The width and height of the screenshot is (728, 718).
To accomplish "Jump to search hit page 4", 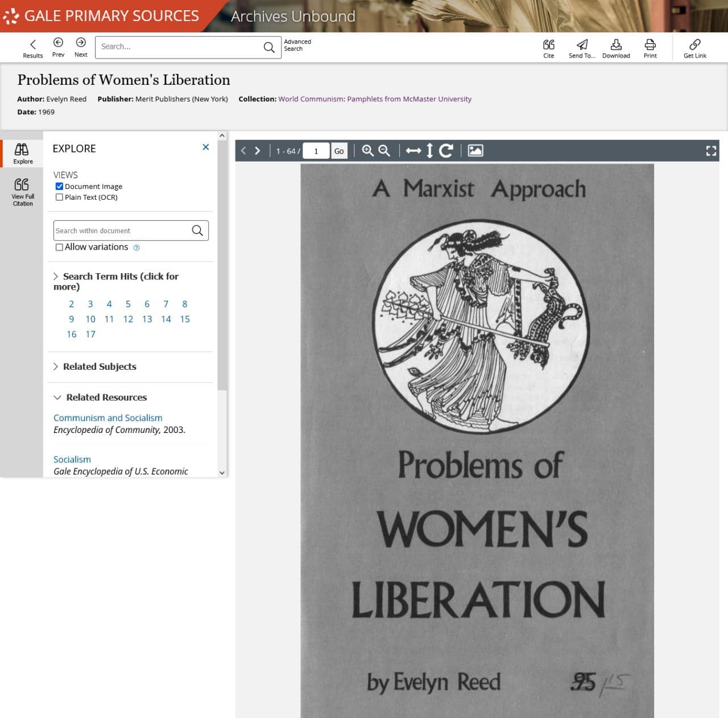I will (109, 304).
